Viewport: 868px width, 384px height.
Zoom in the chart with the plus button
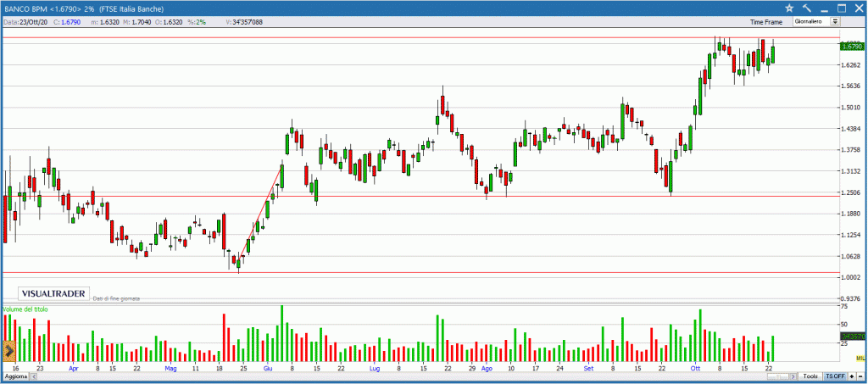pos(851,376)
